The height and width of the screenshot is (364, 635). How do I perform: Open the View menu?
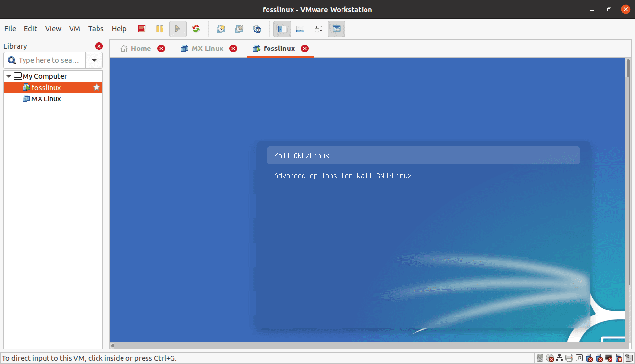(53, 29)
